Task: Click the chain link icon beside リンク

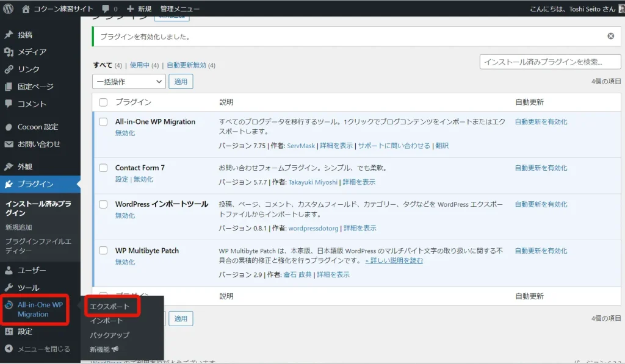Action: 9,70
